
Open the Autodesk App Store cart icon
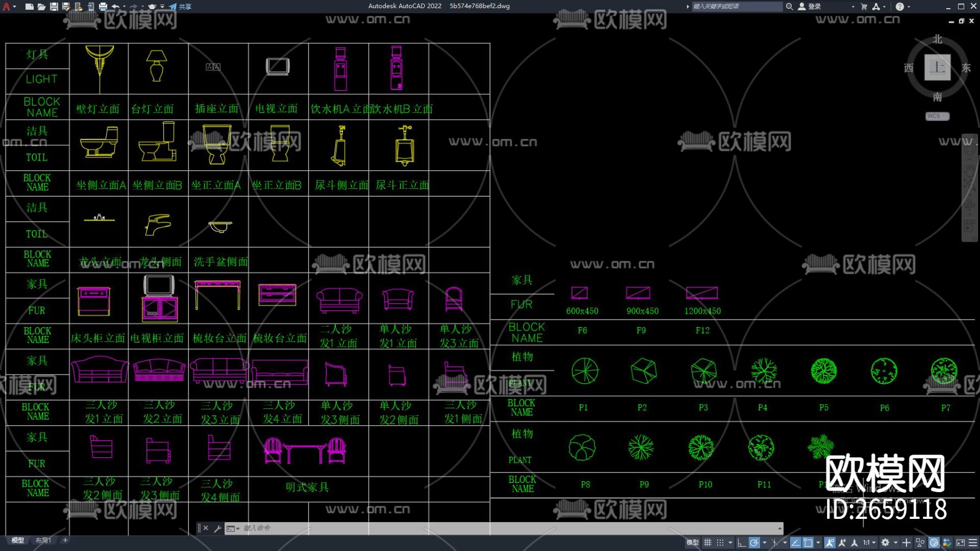(x=864, y=7)
